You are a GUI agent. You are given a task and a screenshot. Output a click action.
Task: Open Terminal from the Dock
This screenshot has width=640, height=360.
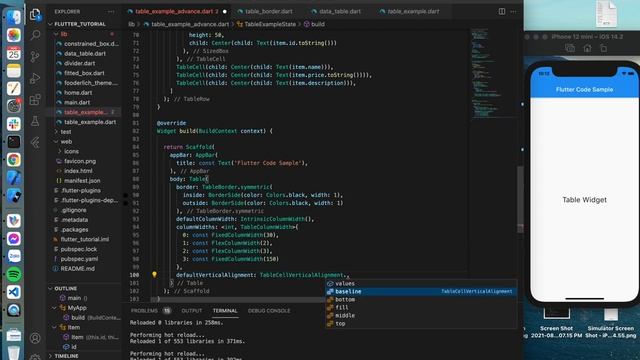point(13,142)
